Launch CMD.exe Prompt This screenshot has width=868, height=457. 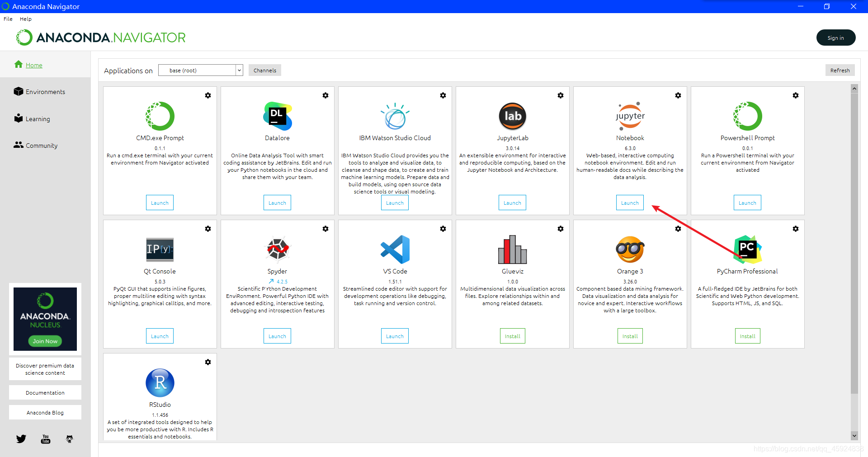click(x=160, y=203)
